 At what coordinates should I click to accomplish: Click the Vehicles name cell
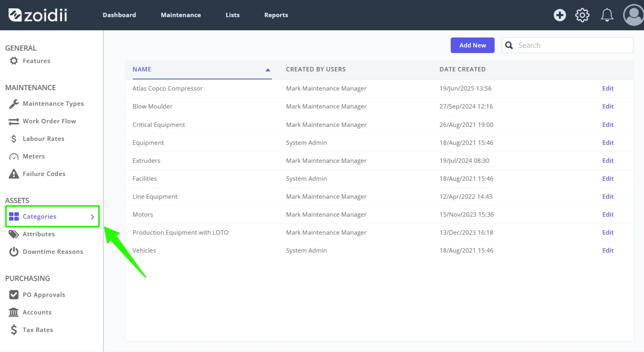tap(144, 251)
